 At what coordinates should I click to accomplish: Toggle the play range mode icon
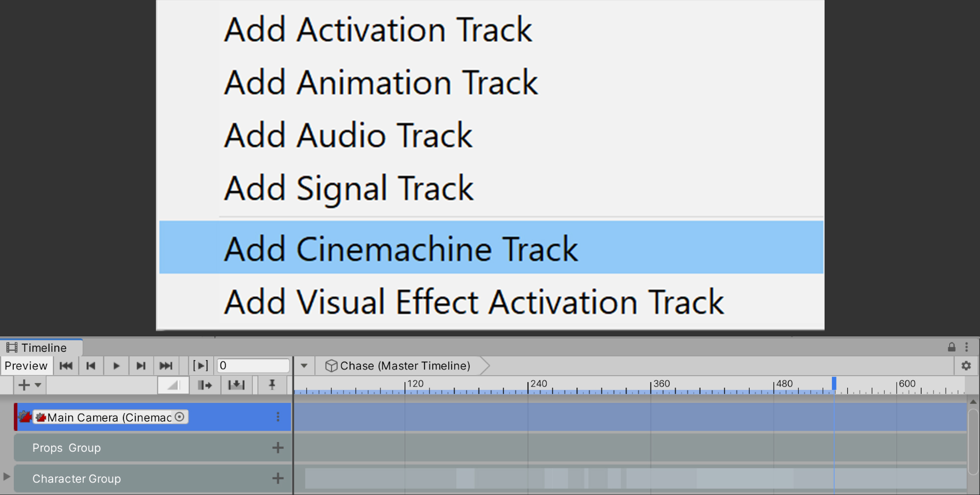(x=201, y=366)
